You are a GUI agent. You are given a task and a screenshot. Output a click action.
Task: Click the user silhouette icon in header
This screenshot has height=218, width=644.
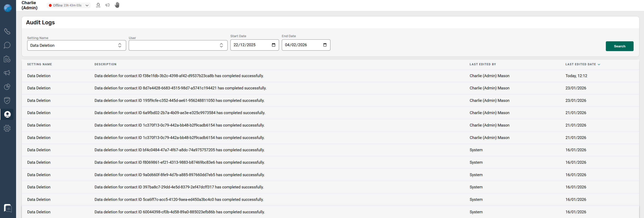coord(98,5)
